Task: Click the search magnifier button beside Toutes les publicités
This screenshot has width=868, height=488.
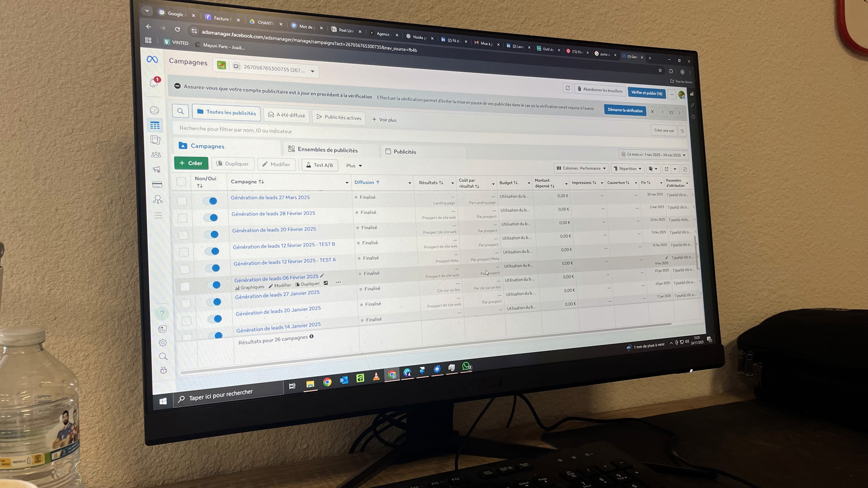Action: (x=180, y=111)
